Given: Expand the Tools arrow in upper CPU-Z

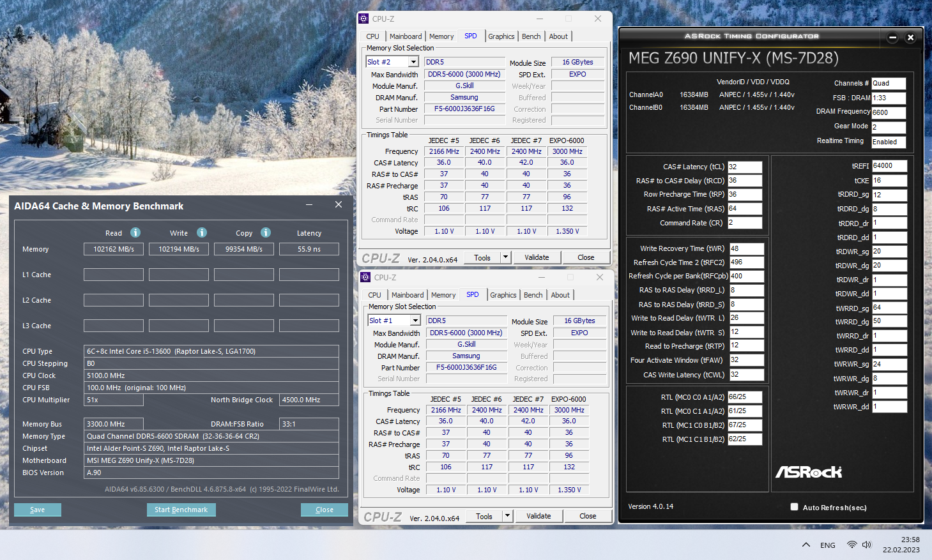Looking at the screenshot, I should pyautogui.click(x=505, y=257).
